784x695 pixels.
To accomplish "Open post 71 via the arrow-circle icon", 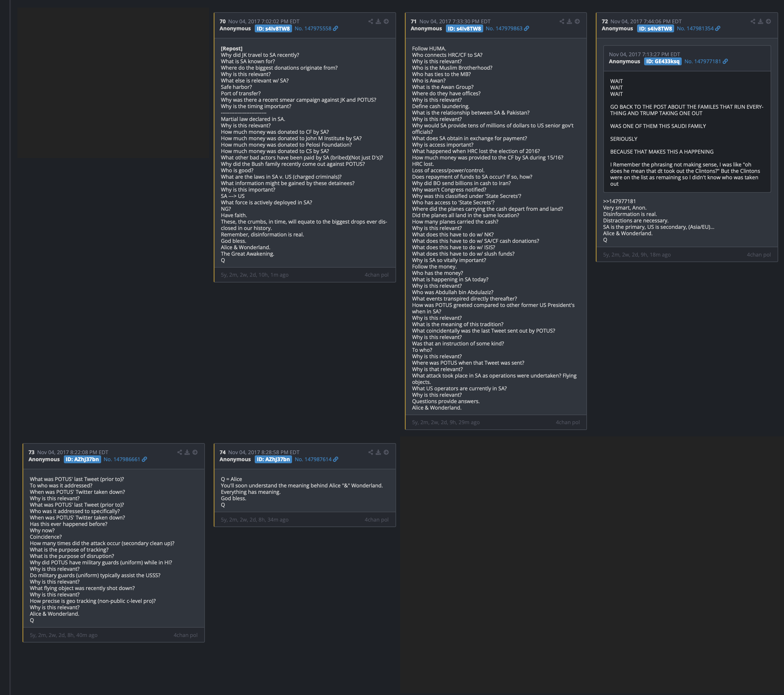I will (577, 22).
